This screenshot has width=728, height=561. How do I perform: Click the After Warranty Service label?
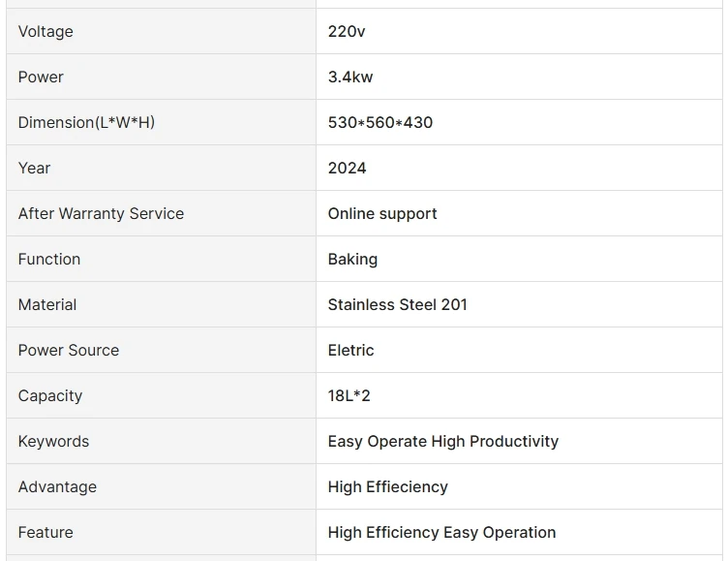[x=101, y=214]
